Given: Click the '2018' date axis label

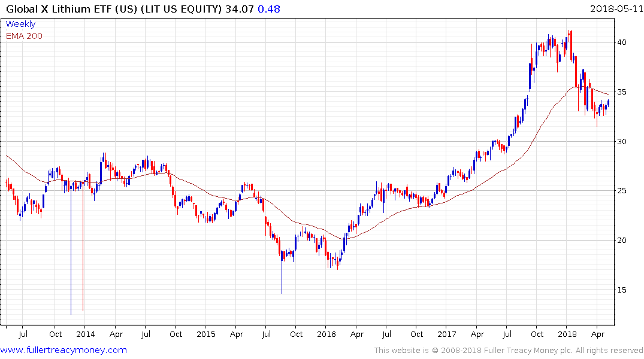Looking at the screenshot, I should 567,334.
